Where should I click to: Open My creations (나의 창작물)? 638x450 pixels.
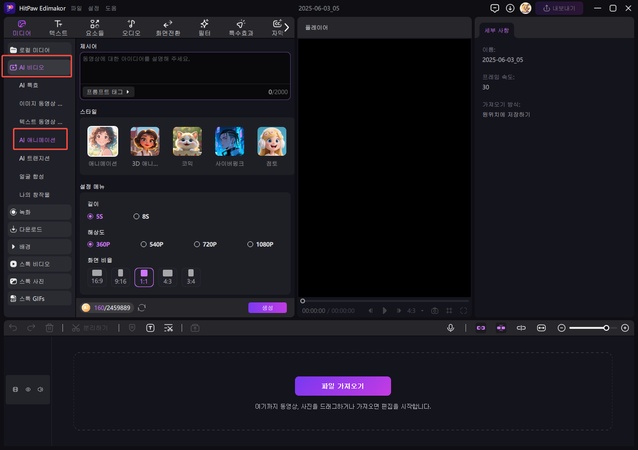(x=35, y=194)
